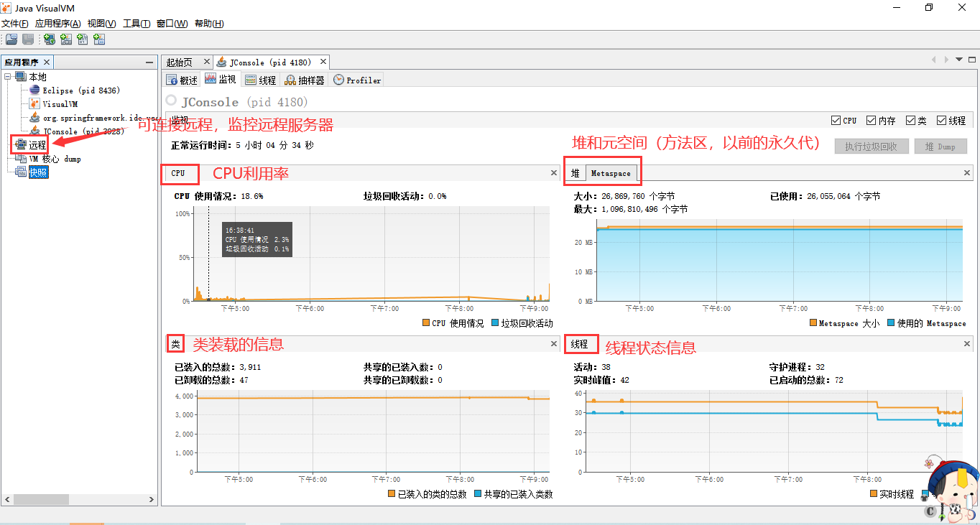
Task: Click the Add Remote Host toolbar icon
Action: tap(49, 40)
